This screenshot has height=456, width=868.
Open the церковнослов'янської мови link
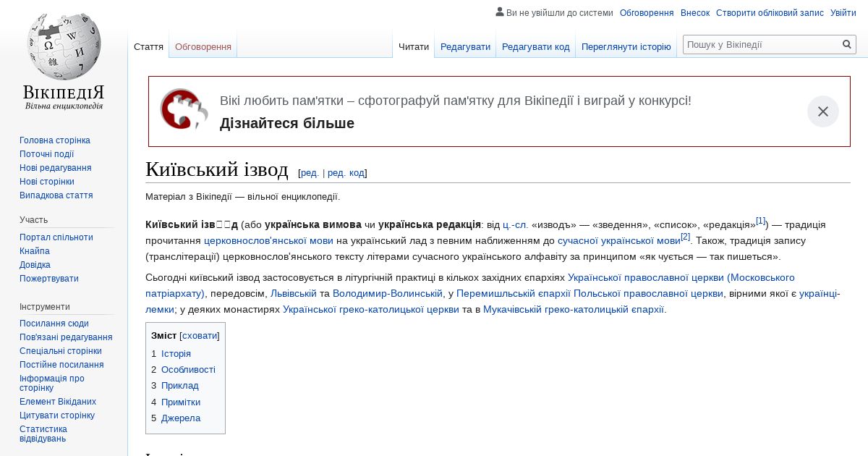pyautogui.click(x=268, y=240)
